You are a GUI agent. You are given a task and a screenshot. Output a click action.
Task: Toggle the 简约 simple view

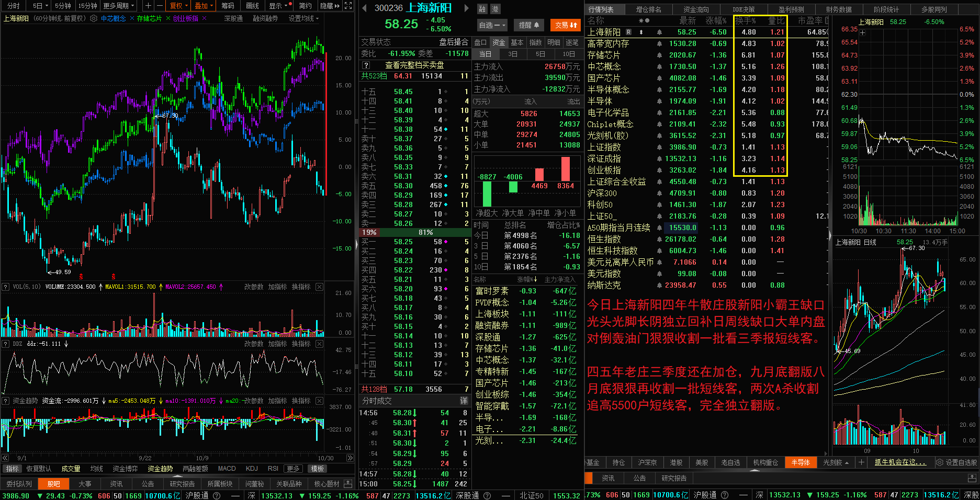coord(306,6)
